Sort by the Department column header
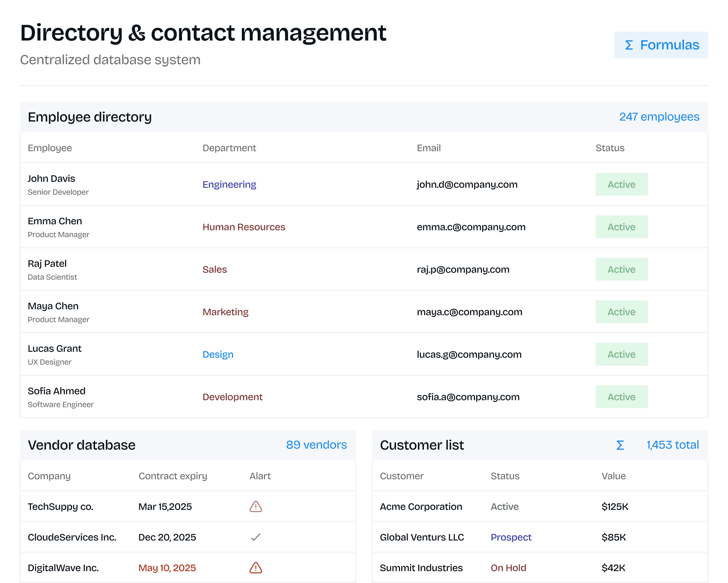The image size is (728, 583). tap(229, 148)
